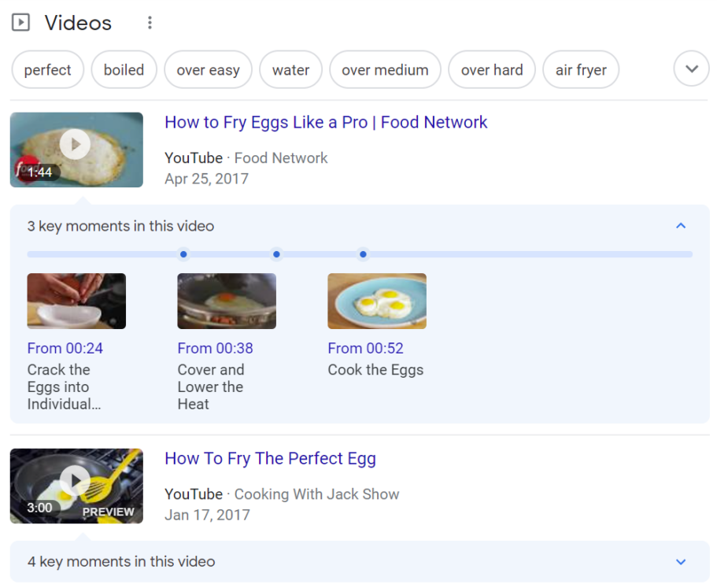Select the "water" filter chip

[290, 69]
